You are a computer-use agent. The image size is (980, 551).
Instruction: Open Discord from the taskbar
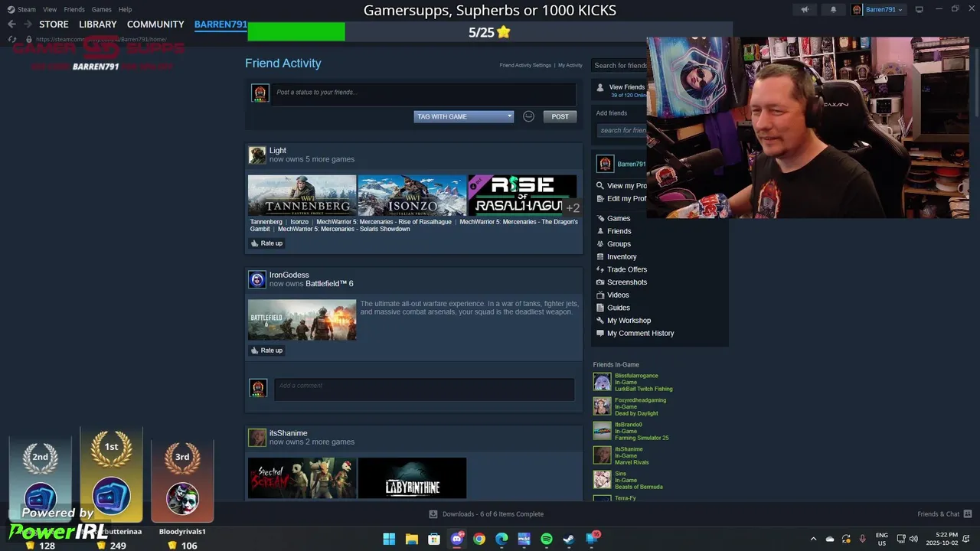click(x=457, y=539)
